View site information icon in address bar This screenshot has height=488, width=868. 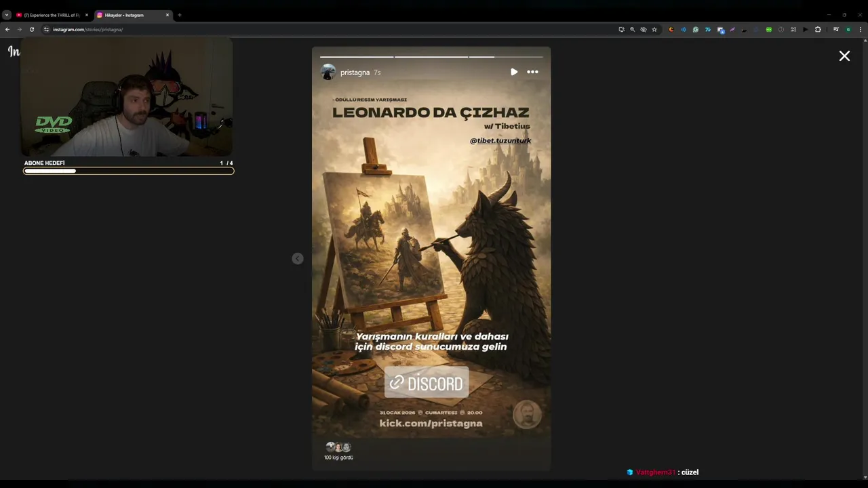(x=46, y=30)
